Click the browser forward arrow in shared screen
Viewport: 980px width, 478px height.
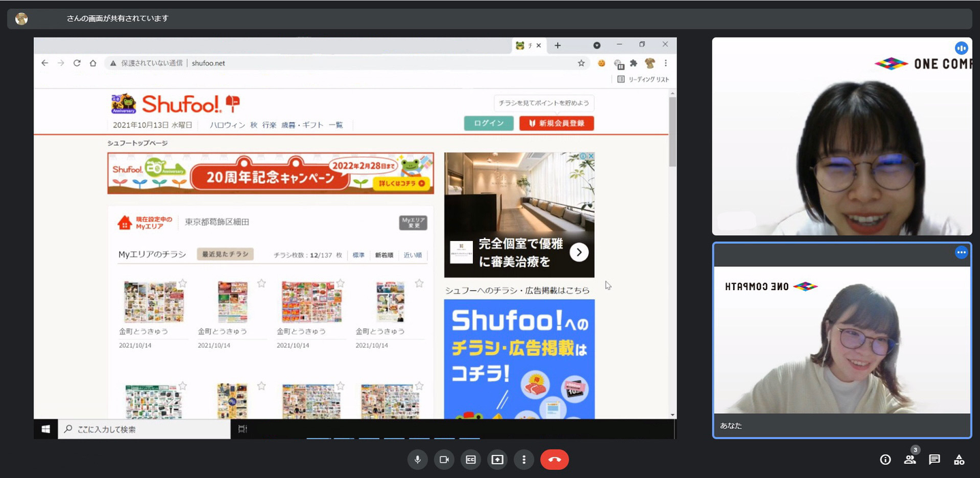61,63
